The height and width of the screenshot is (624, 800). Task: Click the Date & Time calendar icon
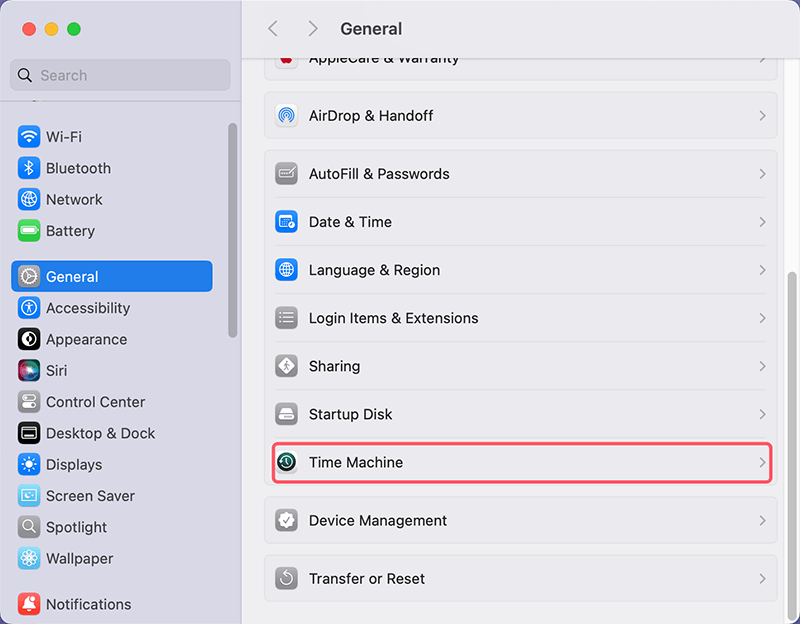(287, 222)
